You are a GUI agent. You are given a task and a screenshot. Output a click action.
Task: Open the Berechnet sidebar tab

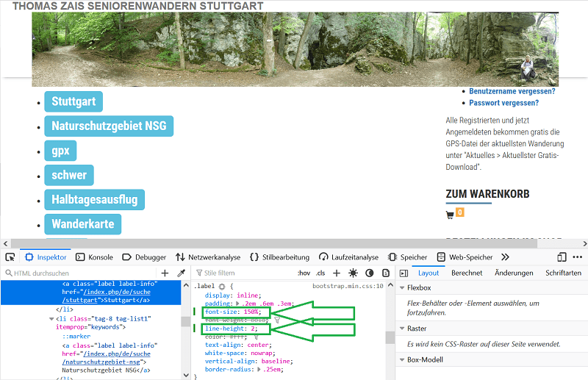[467, 273]
